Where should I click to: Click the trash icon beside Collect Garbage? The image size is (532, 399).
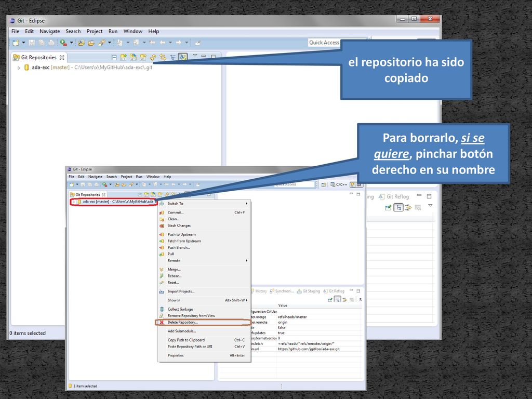[162, 309]
